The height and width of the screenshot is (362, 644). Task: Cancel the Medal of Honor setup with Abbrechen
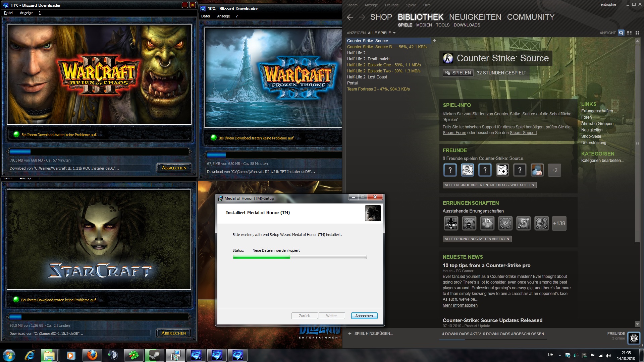click(364, 316)
